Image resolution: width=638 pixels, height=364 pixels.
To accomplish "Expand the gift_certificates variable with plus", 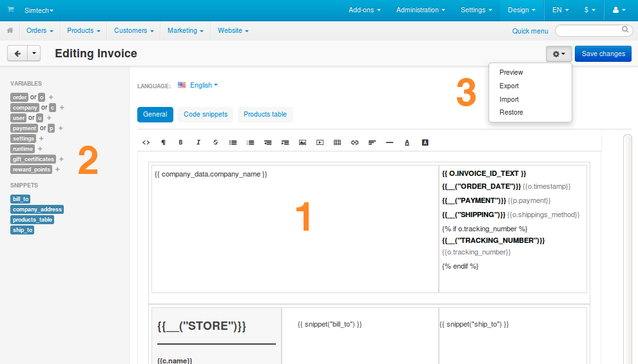I will 61,159.
